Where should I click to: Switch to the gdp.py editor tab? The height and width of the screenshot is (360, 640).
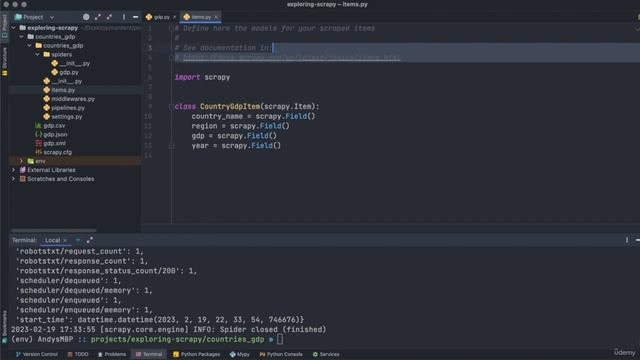(x=161, y=17)
